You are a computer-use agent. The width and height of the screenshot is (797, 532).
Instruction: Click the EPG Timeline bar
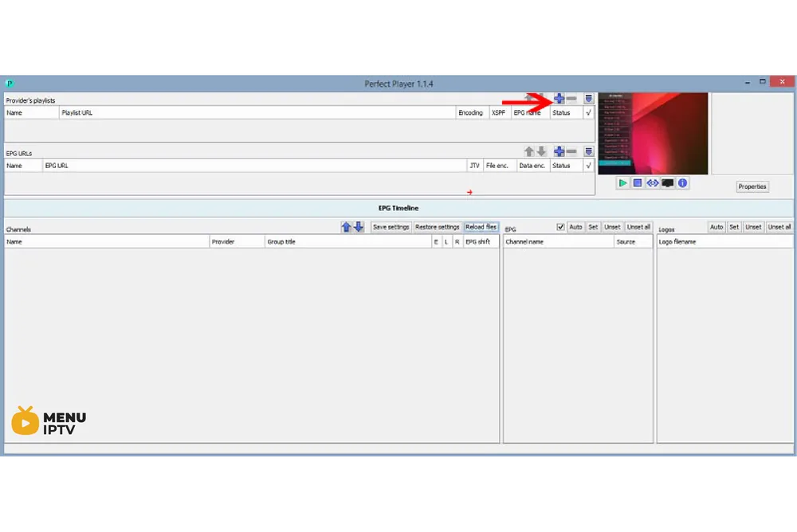(398, 209)
